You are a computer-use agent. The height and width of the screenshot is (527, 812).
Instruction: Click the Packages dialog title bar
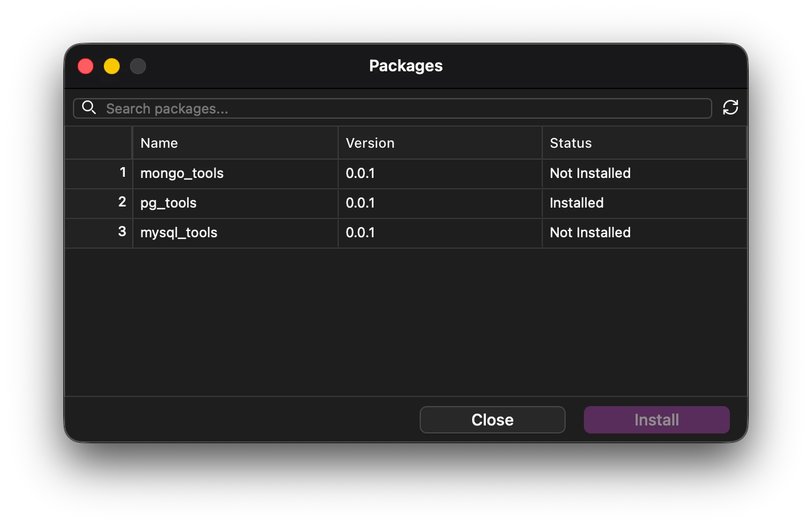tap(405, 66)
